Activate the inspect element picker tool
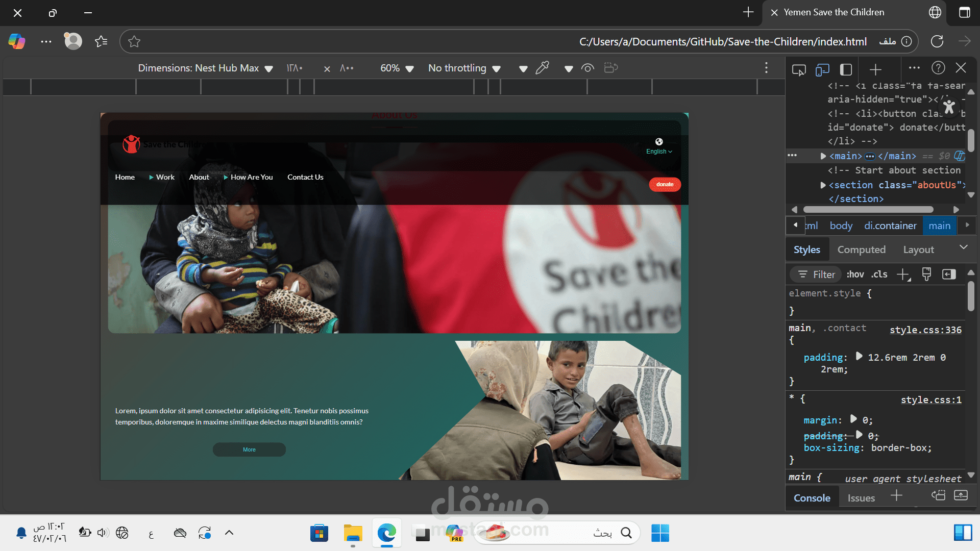Screen dimensions: 980x551 (799, 69)
